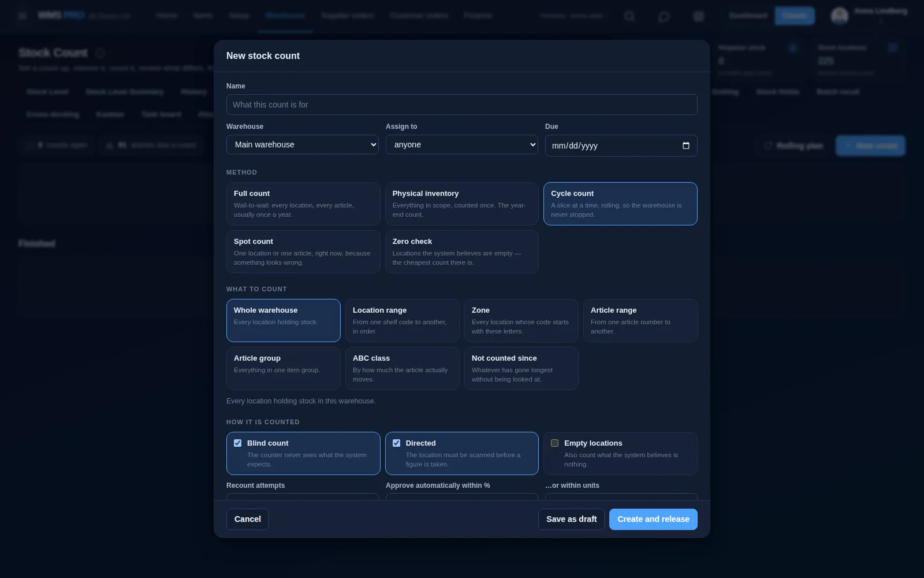Choose Zone scope card

(x=521, y=321)
